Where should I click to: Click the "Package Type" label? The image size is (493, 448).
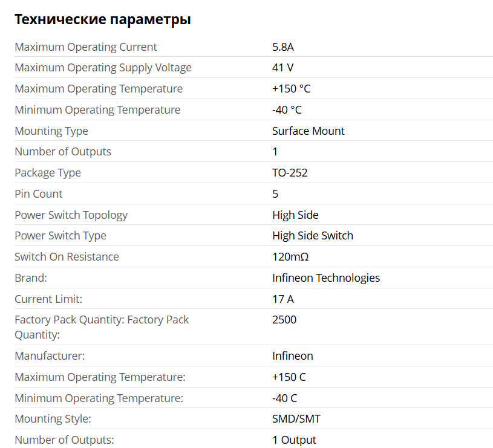48,173
